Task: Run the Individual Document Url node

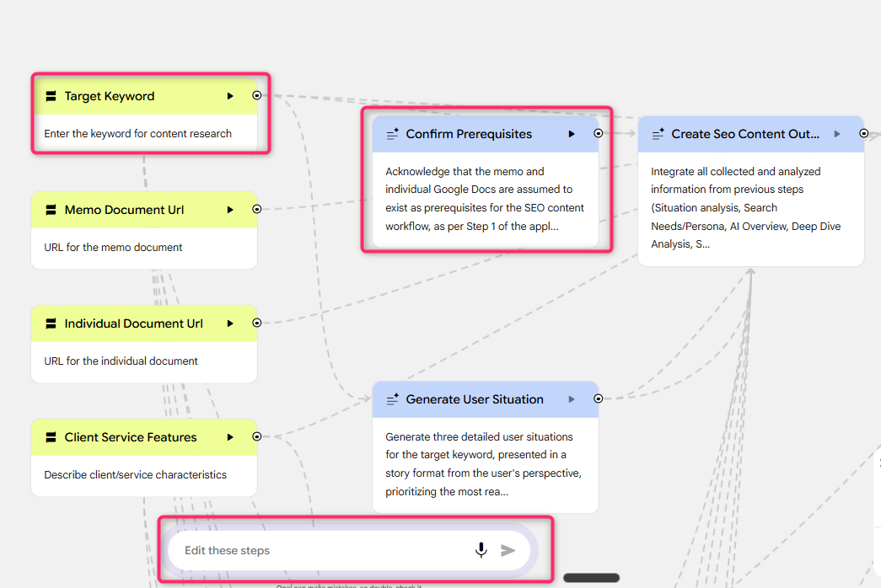Action: [x=230, y=323]
